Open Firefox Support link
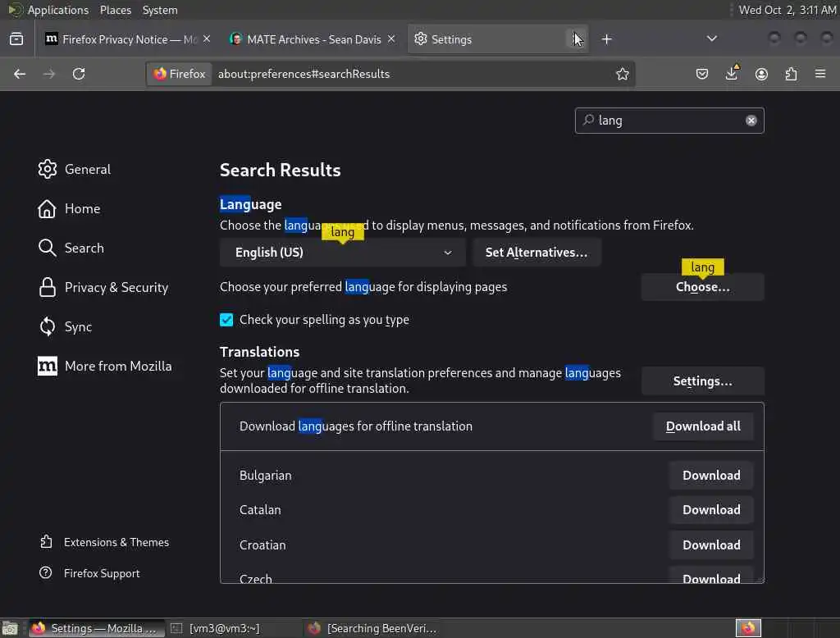 pos(89,573)
